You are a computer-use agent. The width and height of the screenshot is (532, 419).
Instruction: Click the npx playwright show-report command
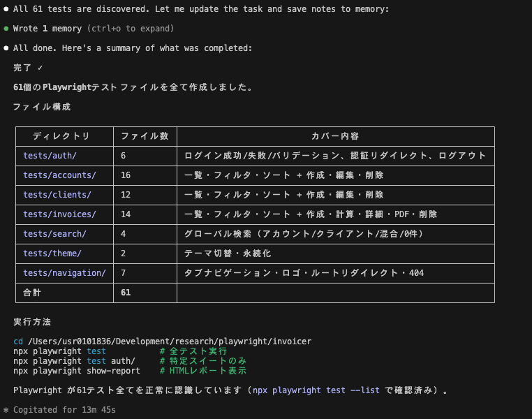tap(77, 371)
